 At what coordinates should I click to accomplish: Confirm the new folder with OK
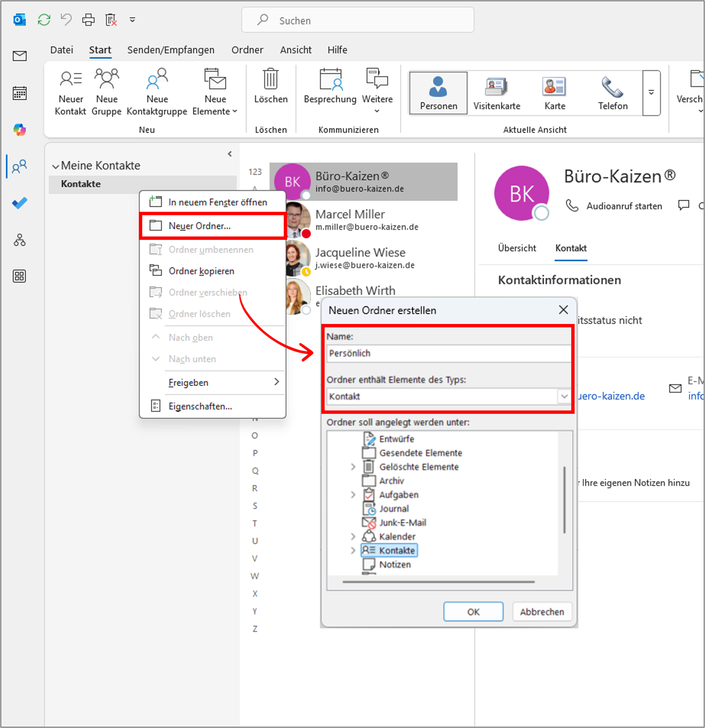click(x=473, y=612)
